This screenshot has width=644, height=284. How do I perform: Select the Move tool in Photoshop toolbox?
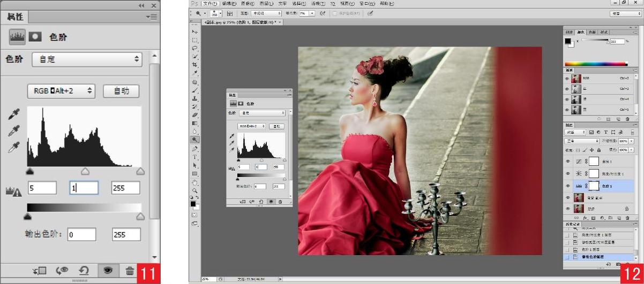[x=195, y=33]
